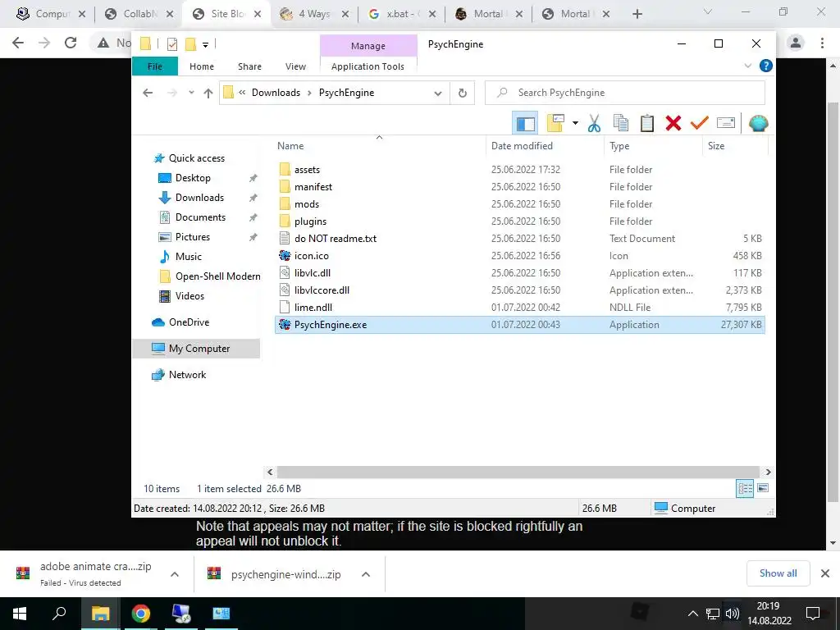Open psychengine-wind zip download options chevron
The width and height of the screenshot is (840, 630).
click(x=366, y=574)
